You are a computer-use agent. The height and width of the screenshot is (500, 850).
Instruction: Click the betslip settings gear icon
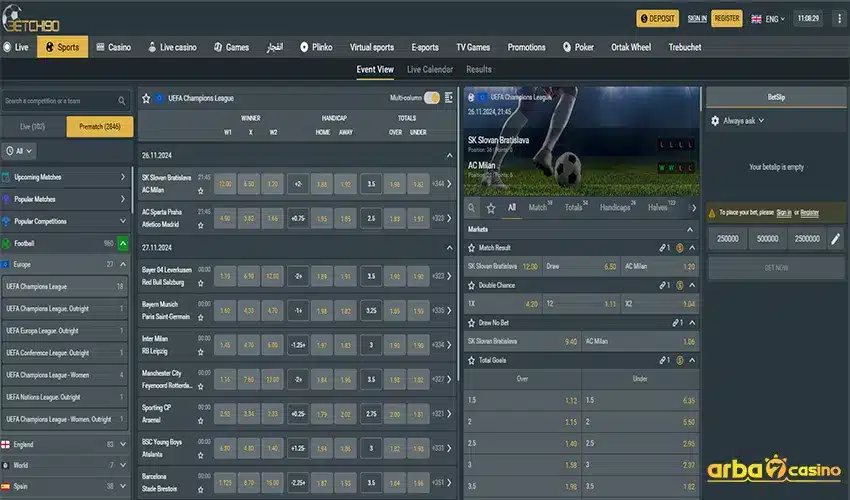click(715, 120)
